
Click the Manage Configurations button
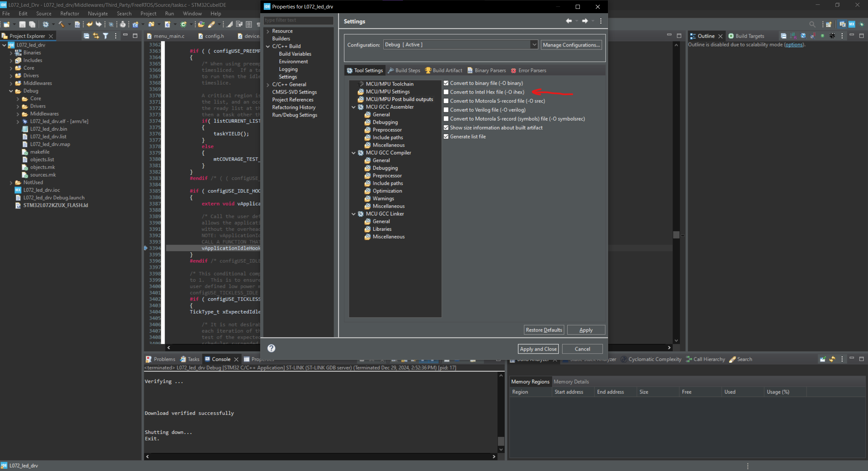[571, 45]
